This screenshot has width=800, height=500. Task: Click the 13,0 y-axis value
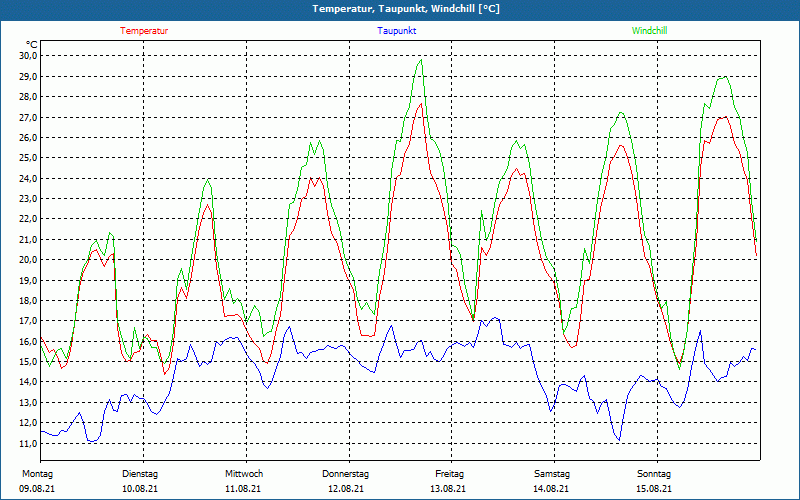pyautogui.click(x=29, y=403)
